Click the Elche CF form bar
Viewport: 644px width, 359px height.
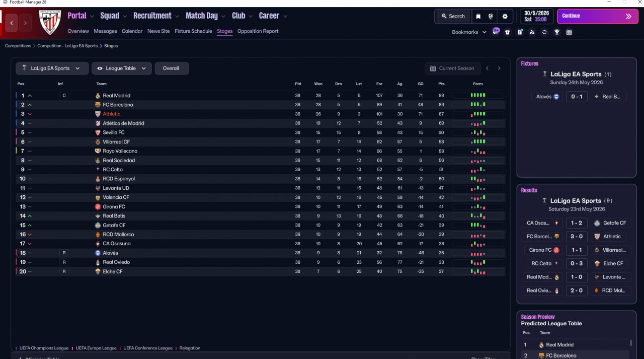pos(478,271)
